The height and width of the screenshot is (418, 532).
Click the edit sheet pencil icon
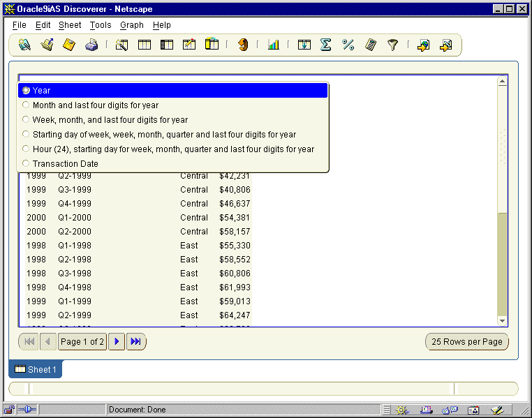click(189, 45)
